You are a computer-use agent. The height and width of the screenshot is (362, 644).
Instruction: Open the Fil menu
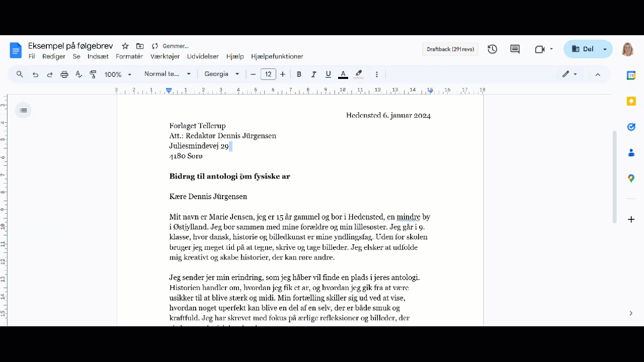(x=32, y=56)
